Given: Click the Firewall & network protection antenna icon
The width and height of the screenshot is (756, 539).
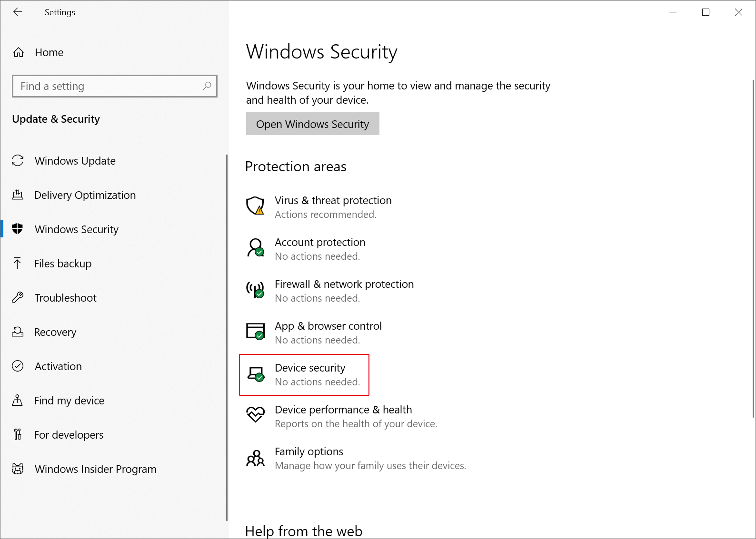Looking at the screenshot, I should [x=255, y=290].
